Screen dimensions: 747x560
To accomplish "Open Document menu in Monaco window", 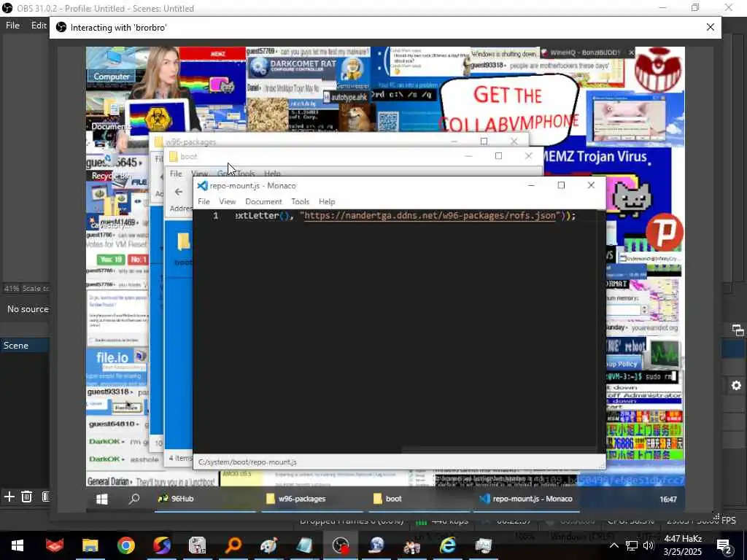I will tap(263, 201).
